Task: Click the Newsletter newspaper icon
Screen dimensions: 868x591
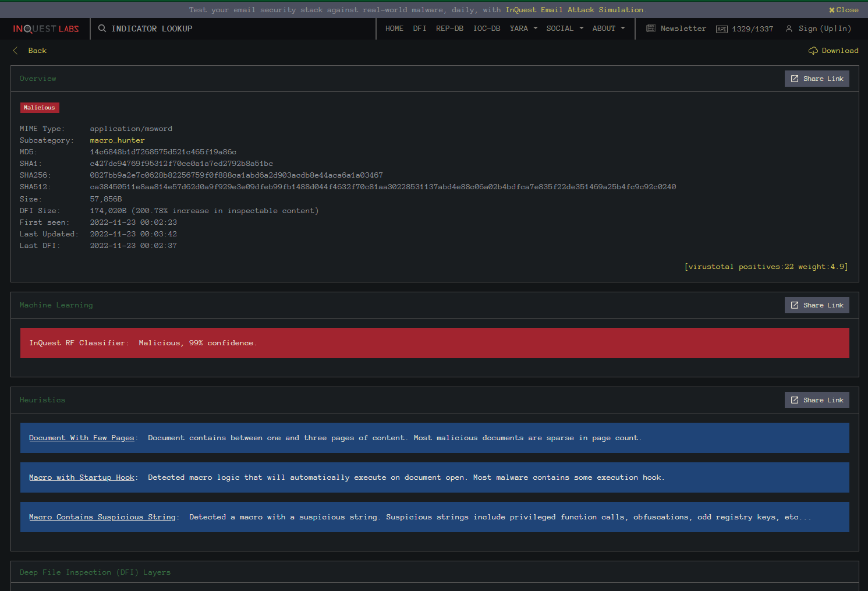Action: point(651,29)
